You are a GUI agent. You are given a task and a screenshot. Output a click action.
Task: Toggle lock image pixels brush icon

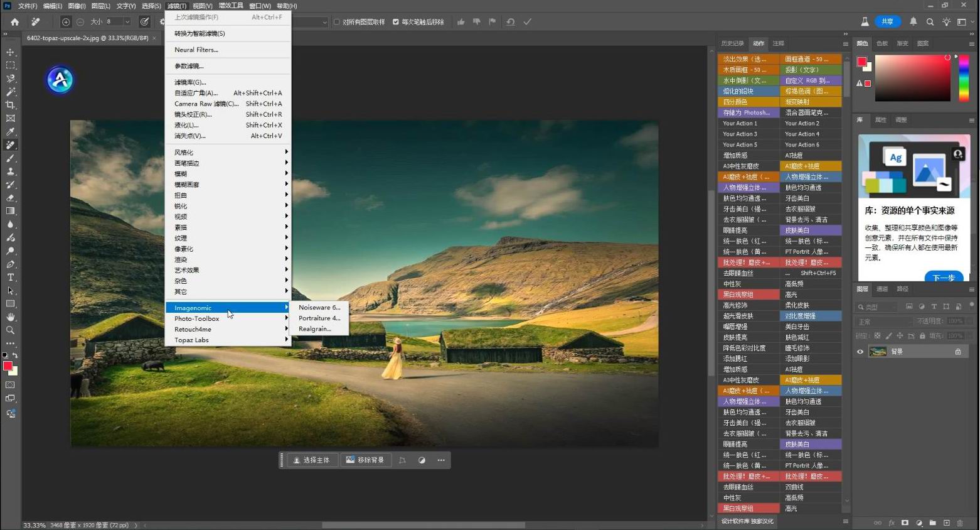click(888, 336)
